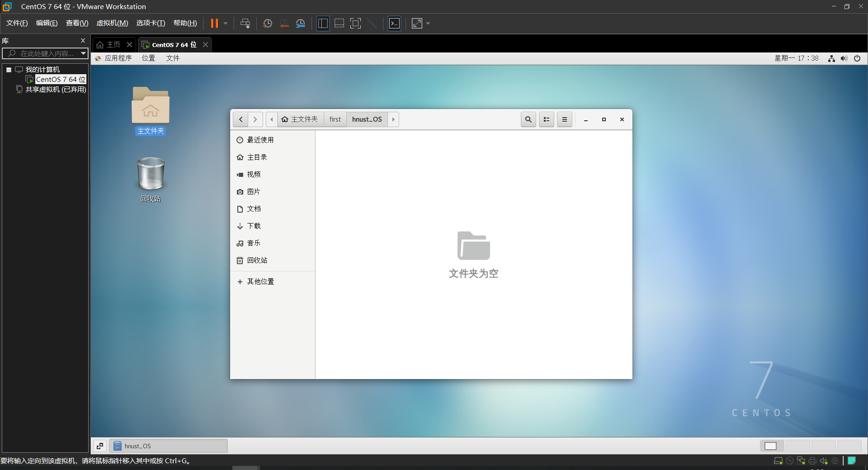This screenshot has width=868, height=470.
Task: Click the show desktop icon in CentOS panel
Action: (100, 446)
